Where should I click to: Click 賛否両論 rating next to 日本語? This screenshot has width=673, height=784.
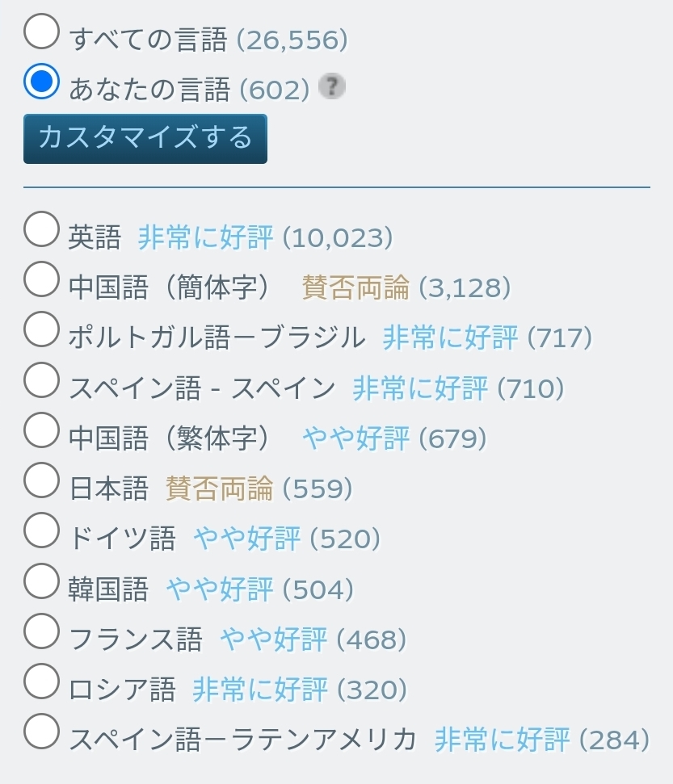[x=219, y=488]
